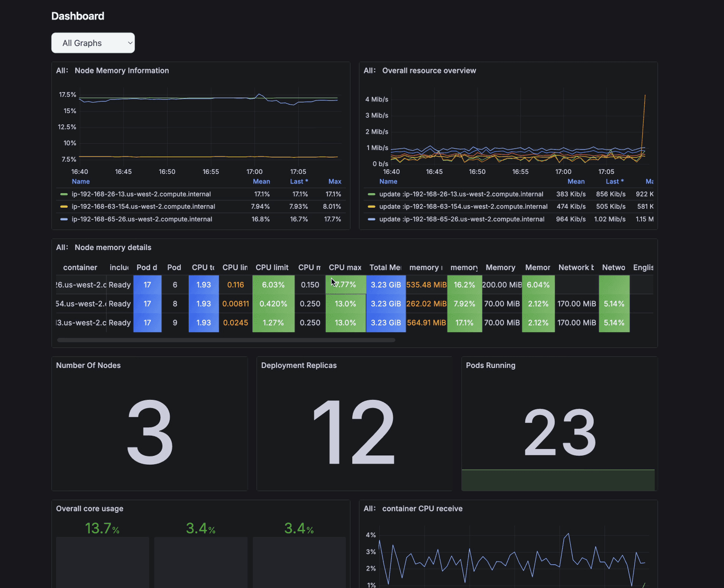Screen dimensions: 724x588
Task: Open Pods Running panel title menu
Action: 490,365
